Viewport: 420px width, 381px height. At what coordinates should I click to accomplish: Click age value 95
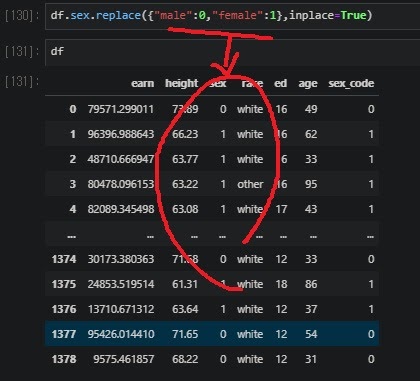click(311, 184)
